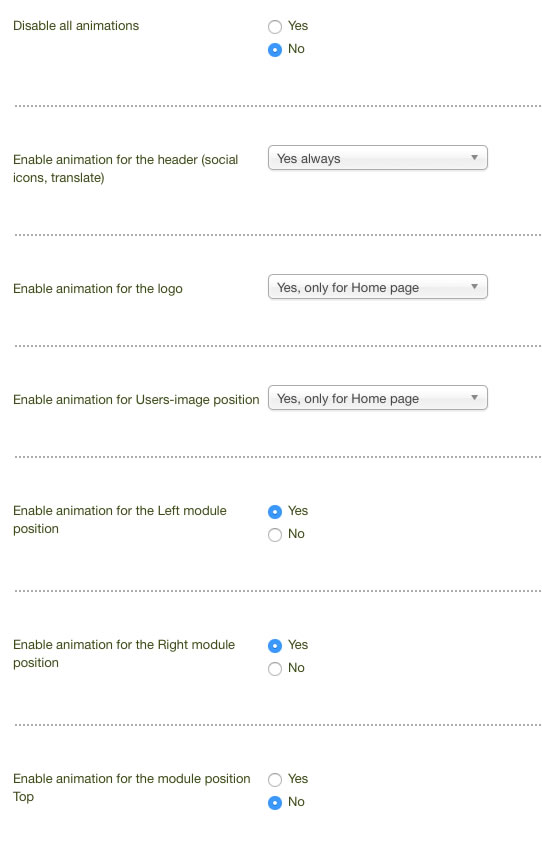Select Yes for Left module position animation
Viewport: 542px width, 856px height.
(x=275, y=512)
